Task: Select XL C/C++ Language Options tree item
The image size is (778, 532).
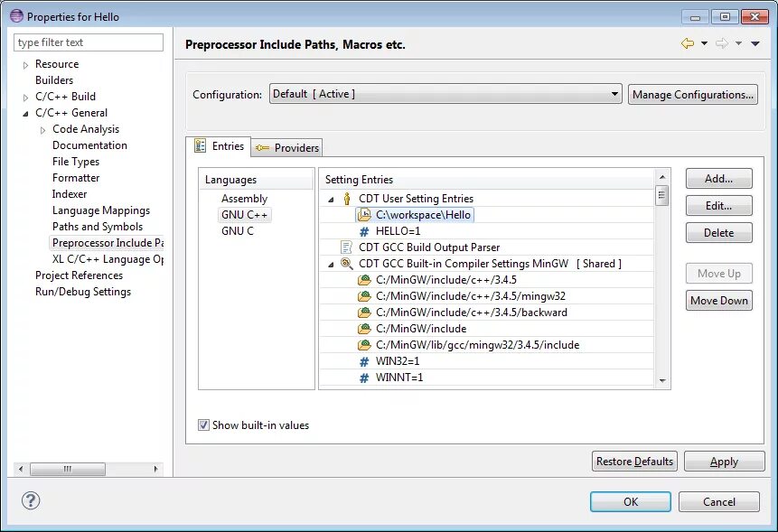Action: pyautogui.click(x=108, y=259)
